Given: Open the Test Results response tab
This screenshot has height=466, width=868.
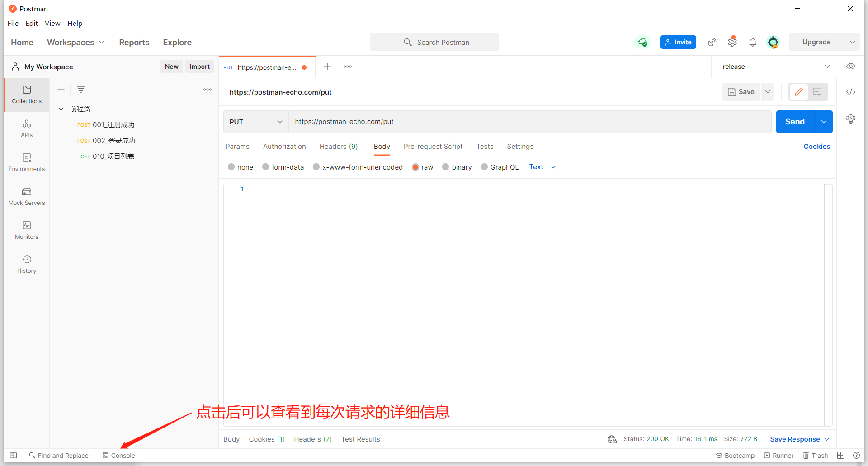Looking at the screenshot, I should click(360, 439).
